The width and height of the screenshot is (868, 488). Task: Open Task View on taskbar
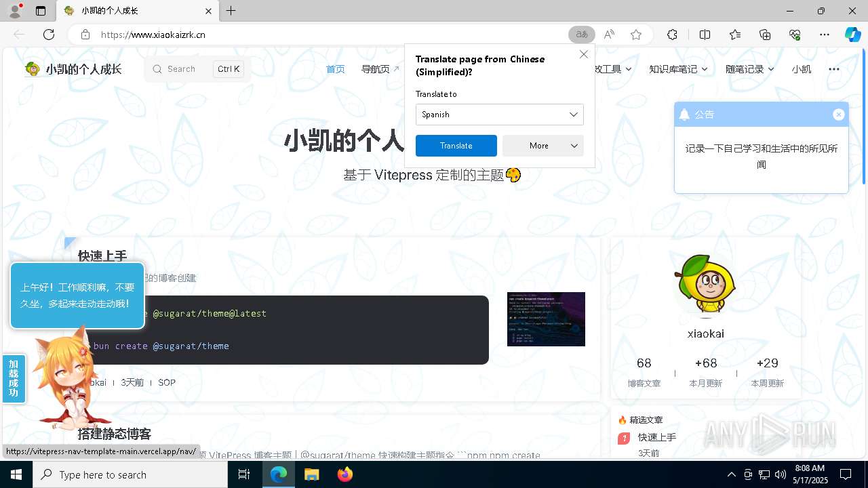click(x=244, y=474)
